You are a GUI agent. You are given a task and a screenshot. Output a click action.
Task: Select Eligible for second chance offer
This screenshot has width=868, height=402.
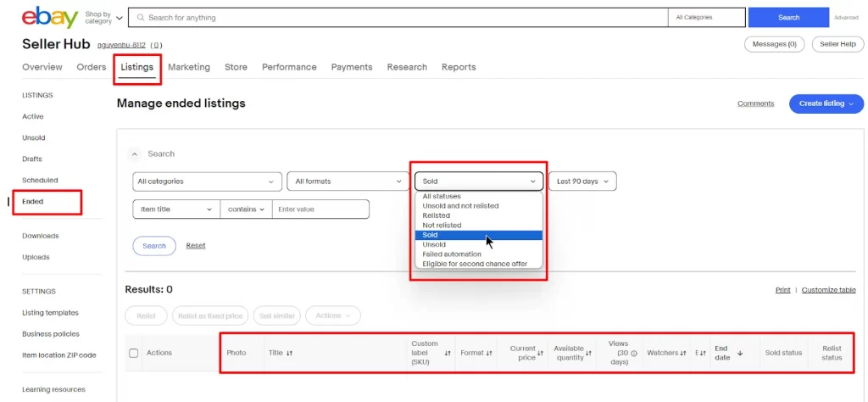[x=479, y=264]
